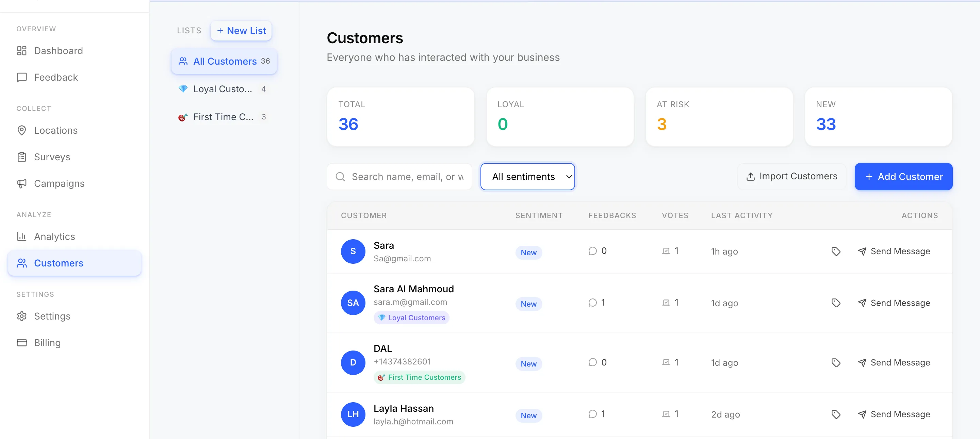This screenshot has height=439, width=980.
Task: Create a list with New List
Action: pyautogui.click(x=241, y=30)
